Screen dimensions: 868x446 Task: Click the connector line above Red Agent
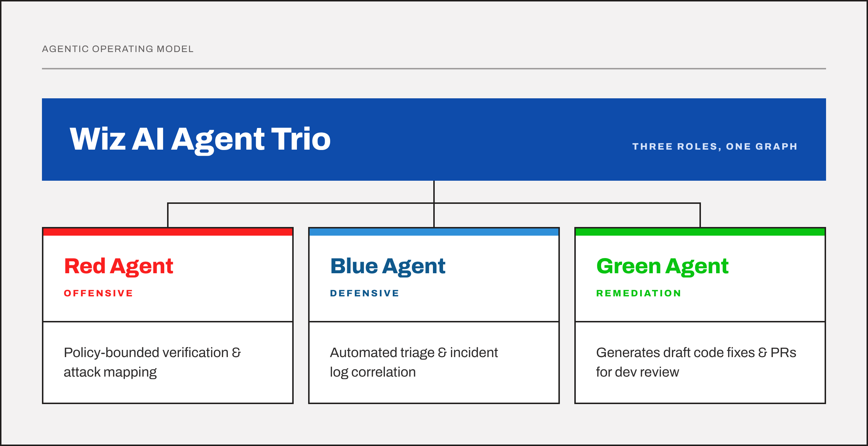tap(168, 215)
